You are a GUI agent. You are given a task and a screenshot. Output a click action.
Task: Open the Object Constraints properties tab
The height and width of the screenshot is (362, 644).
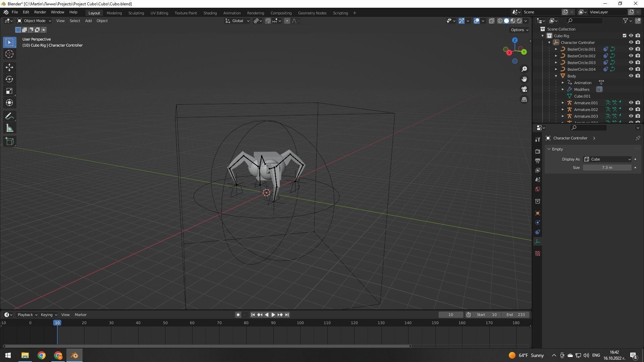538,232
